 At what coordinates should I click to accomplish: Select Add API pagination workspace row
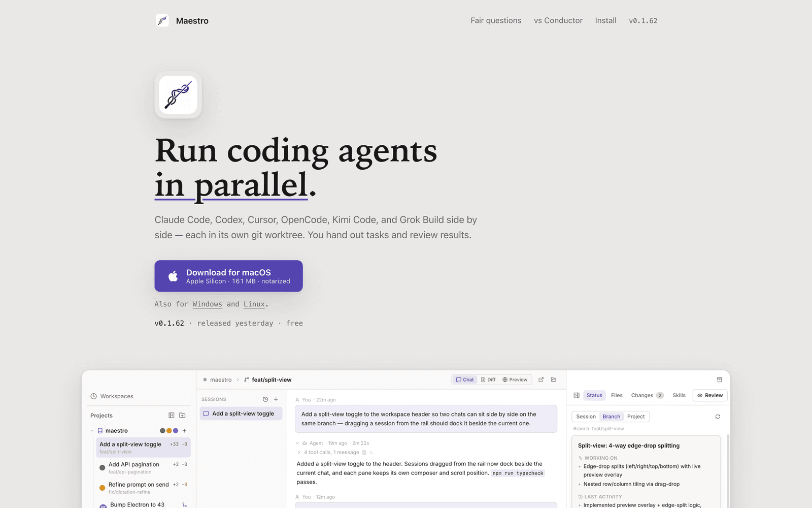click(x=143, y=468)
